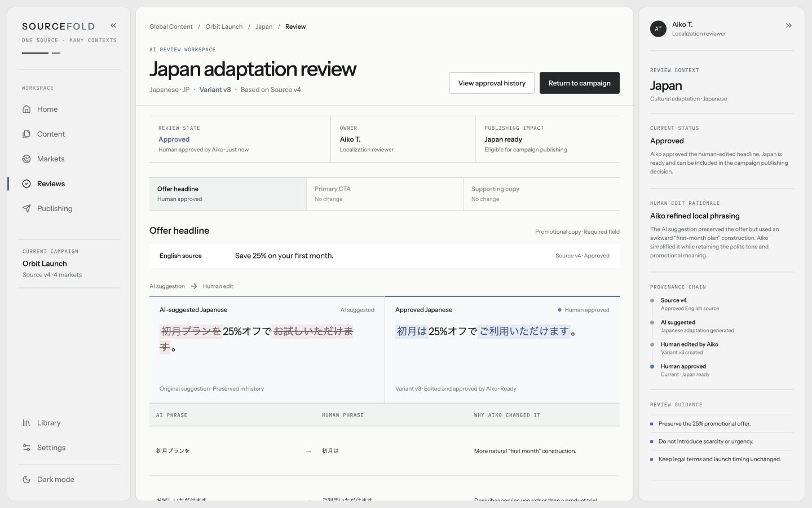Open Home in sidebar
The image size is (812, 508).
pos(69,109)
